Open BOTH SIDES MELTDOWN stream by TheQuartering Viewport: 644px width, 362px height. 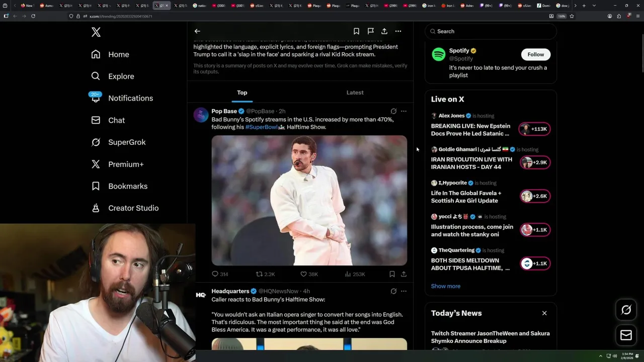pyautogui.click(x=470, y=264)
